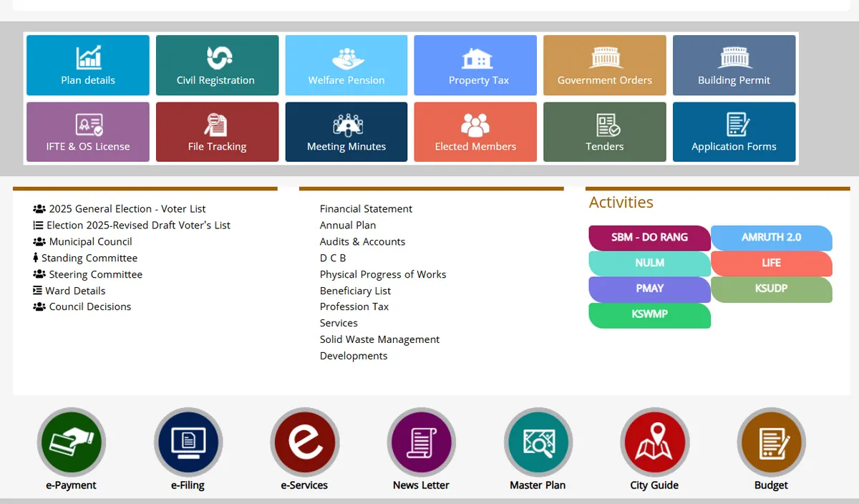The image size is (859, 504).
Task: View the Elected Members tile
Action: (475, 132)
